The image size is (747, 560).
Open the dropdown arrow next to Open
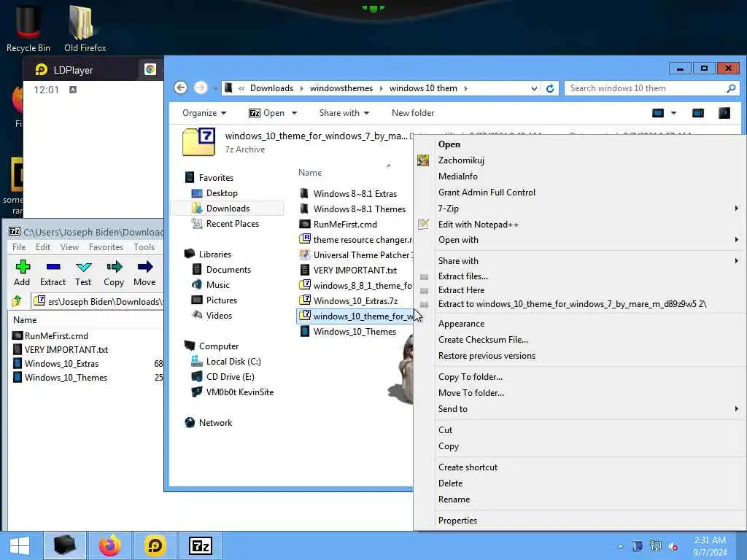[295, 113]
